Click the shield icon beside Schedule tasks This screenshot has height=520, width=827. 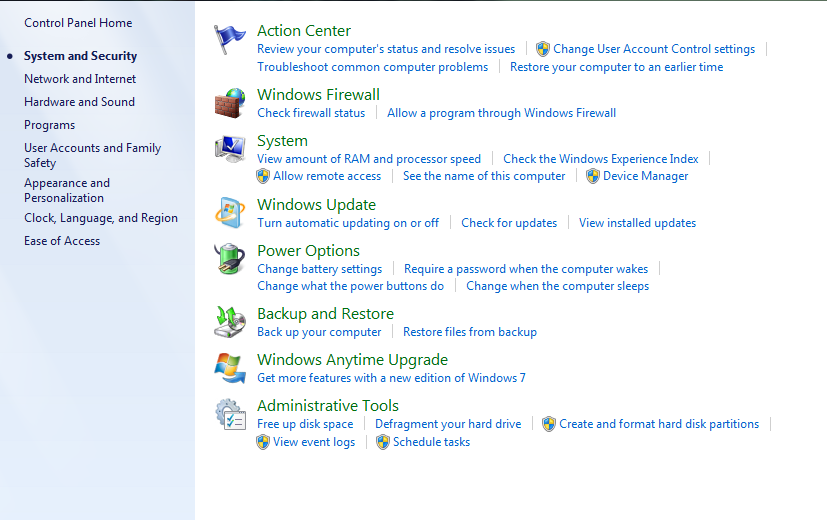pyautogui.click(x=383, y=442)
